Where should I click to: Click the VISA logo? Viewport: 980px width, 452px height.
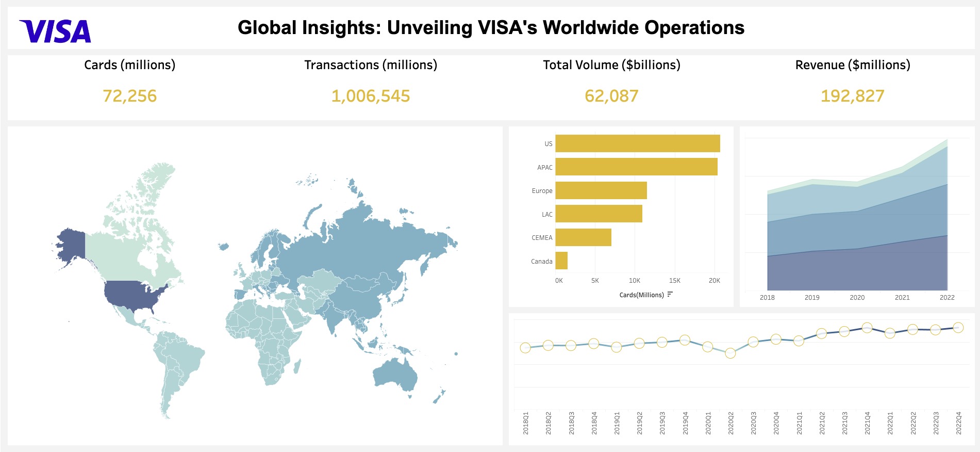55,31
